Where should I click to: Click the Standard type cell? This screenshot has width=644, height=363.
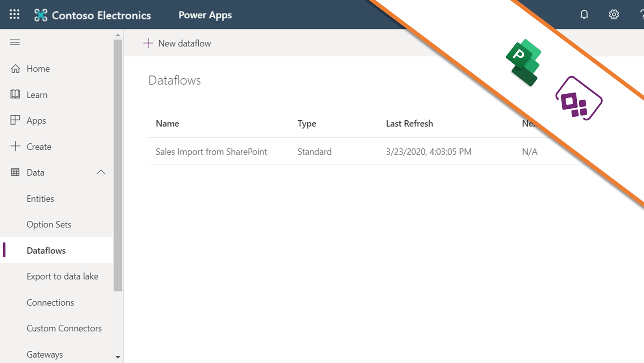[x=314, y=152]
